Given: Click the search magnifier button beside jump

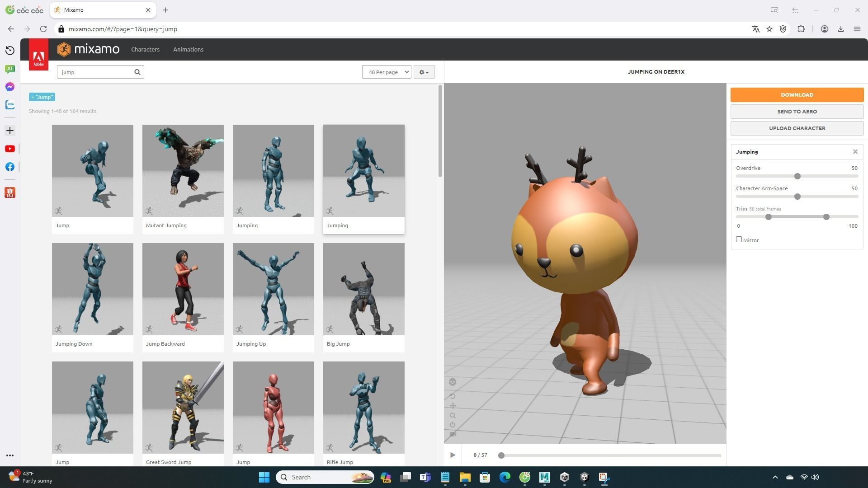Looking at the screenshot, I should coord(137,72).
